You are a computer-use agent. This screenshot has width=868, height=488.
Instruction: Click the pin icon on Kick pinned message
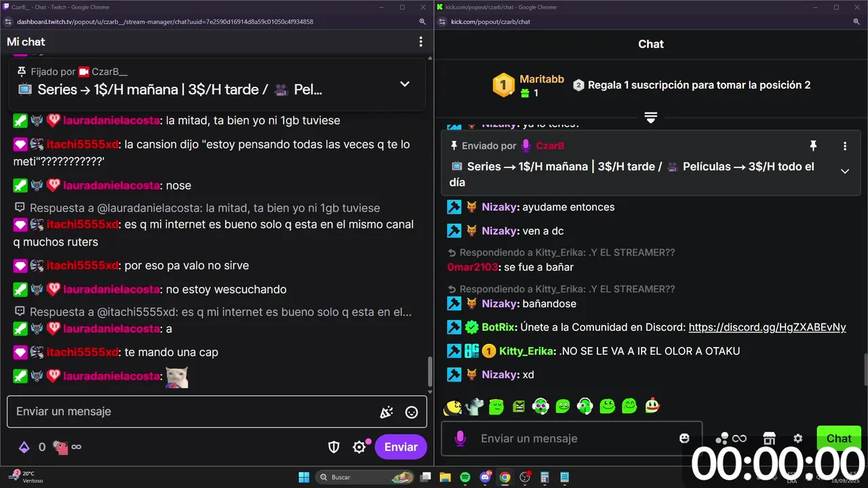pos(813,146)
